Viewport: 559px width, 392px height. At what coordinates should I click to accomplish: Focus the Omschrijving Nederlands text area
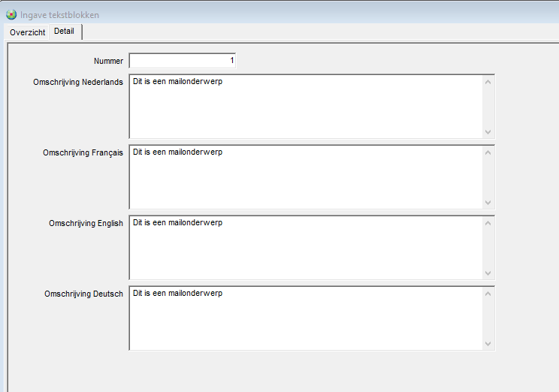pyautogui.click(x=304, y=106)
